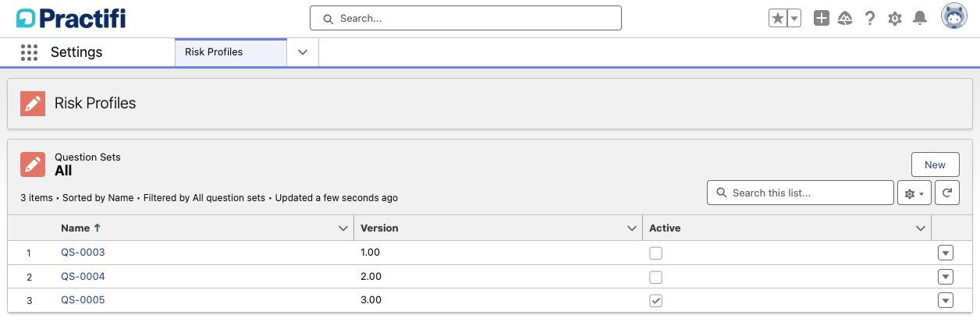Open the Version column actions chevron
The width and height of the screenshot is (980, 329).
[632, 228]
